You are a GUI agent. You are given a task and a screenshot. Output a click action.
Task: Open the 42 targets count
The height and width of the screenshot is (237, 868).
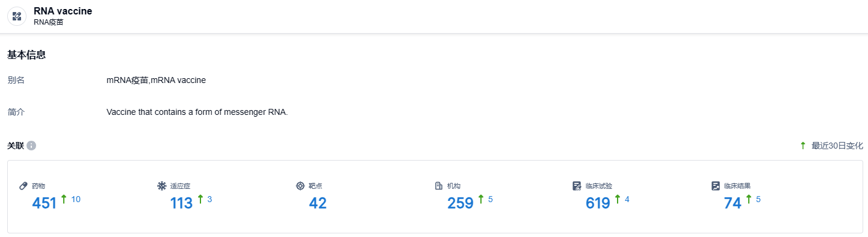coord(318,203)
